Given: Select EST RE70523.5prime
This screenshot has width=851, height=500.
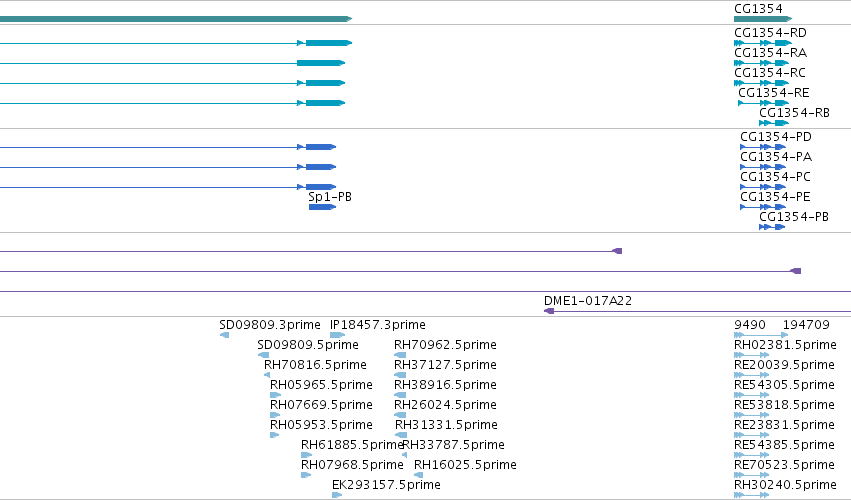Looking at the screenshot, I should (x=784, y=465).
